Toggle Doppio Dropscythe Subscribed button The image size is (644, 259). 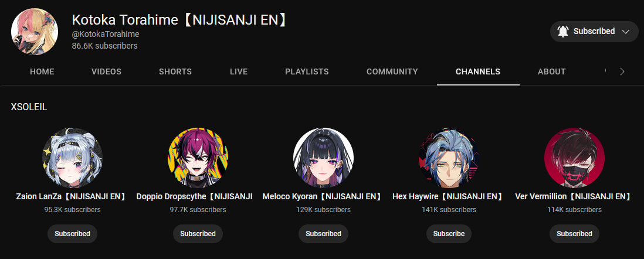pos(198,234)
